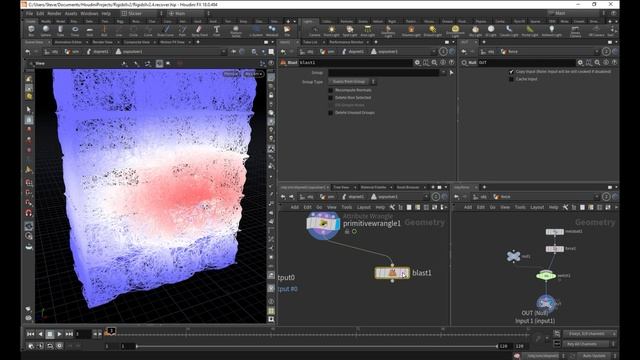Select the Metaball shelf tool
The image size is (640, 360).
[272, 30]
